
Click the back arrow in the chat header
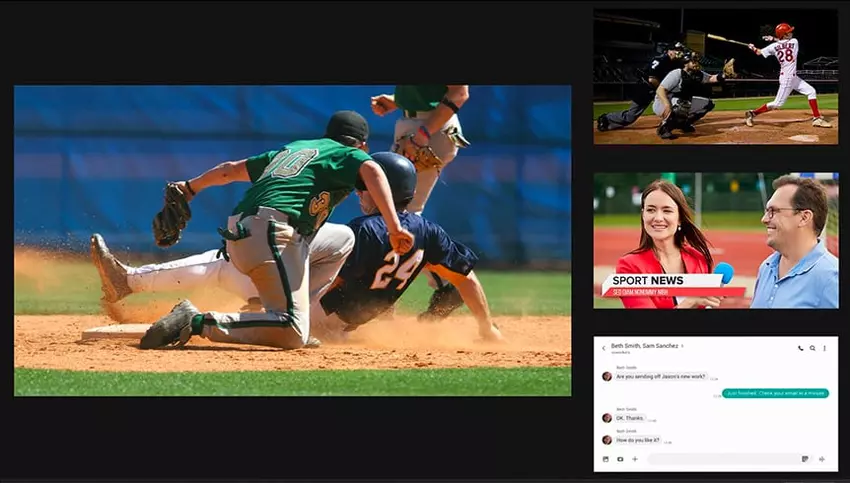pyautogui.click(x=604, y=347)
